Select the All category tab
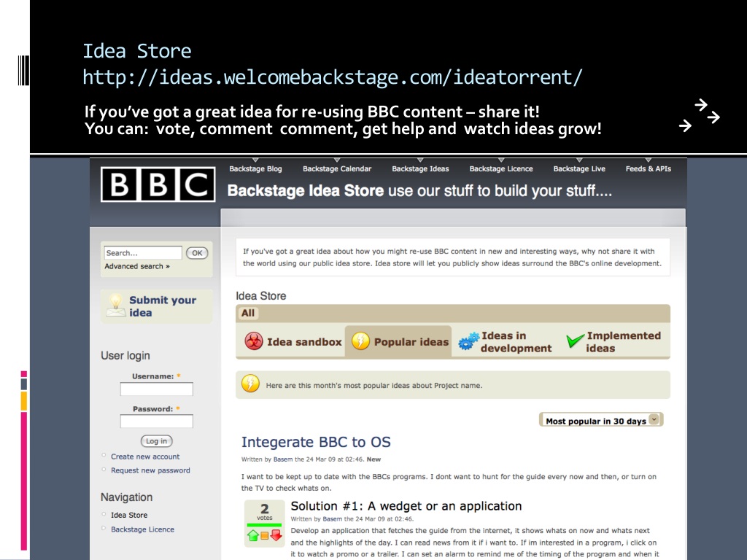The height and width of the screenshot is (560, 747). point(248,314)
